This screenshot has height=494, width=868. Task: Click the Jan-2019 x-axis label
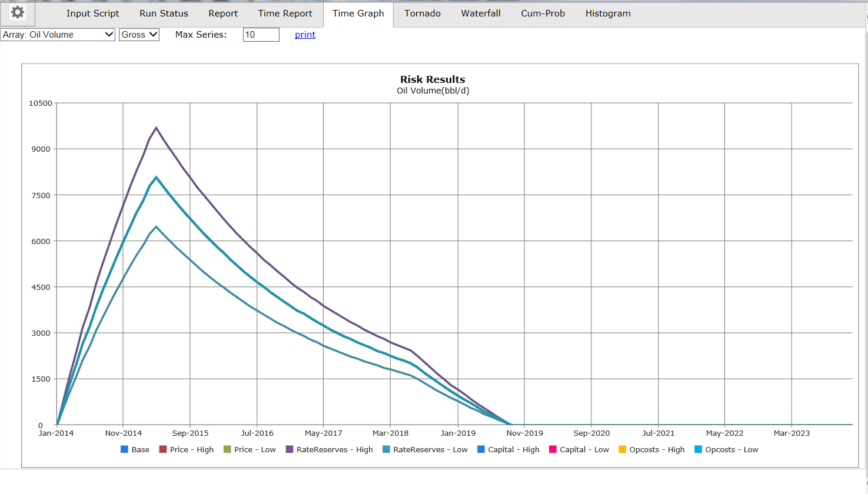[x=458, y=433]
